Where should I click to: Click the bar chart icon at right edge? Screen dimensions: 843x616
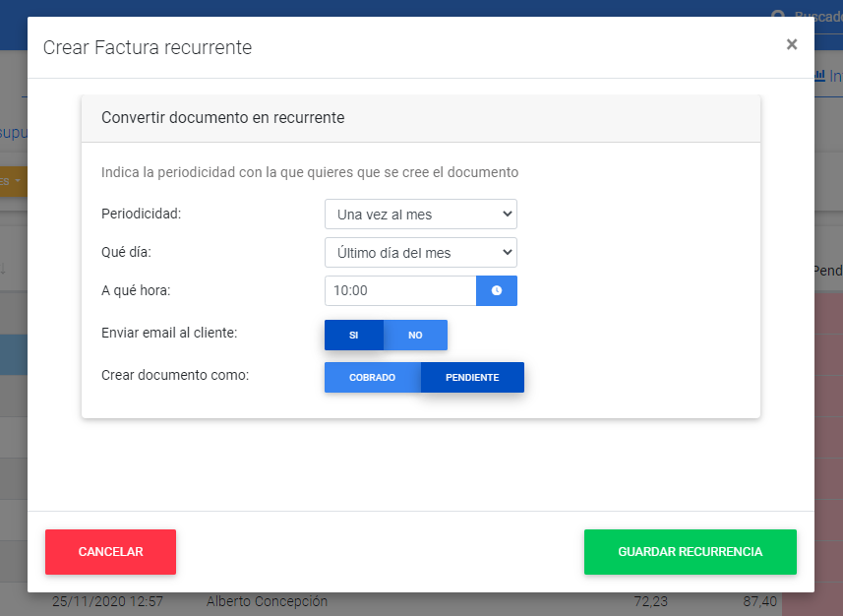pyautogui.click(x=819, y=76)
